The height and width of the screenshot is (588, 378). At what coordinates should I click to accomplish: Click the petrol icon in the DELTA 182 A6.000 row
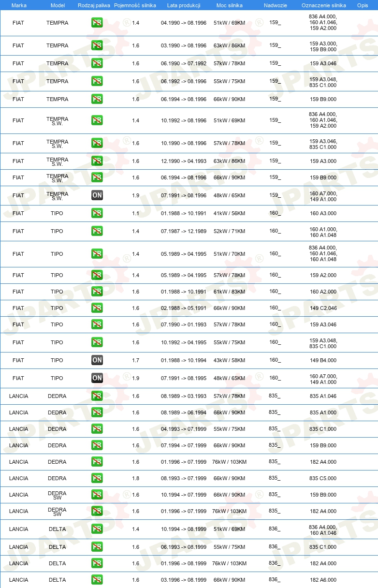[x=97, y=580]
